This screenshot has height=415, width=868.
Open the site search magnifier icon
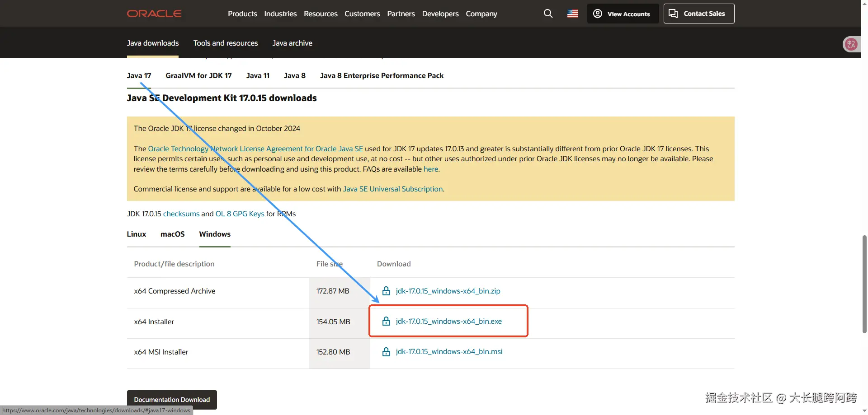pyautogui.click(x=548, y=14)
